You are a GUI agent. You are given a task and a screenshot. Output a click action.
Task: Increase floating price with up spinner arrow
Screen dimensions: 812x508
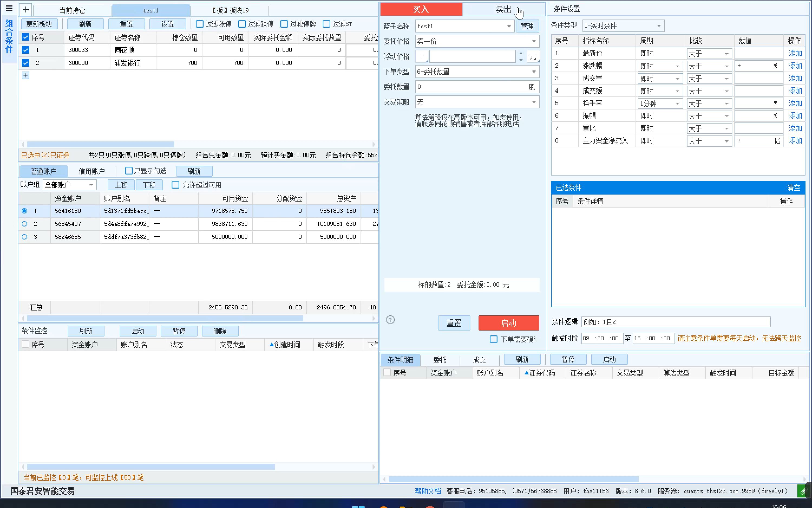coord(521,53)
